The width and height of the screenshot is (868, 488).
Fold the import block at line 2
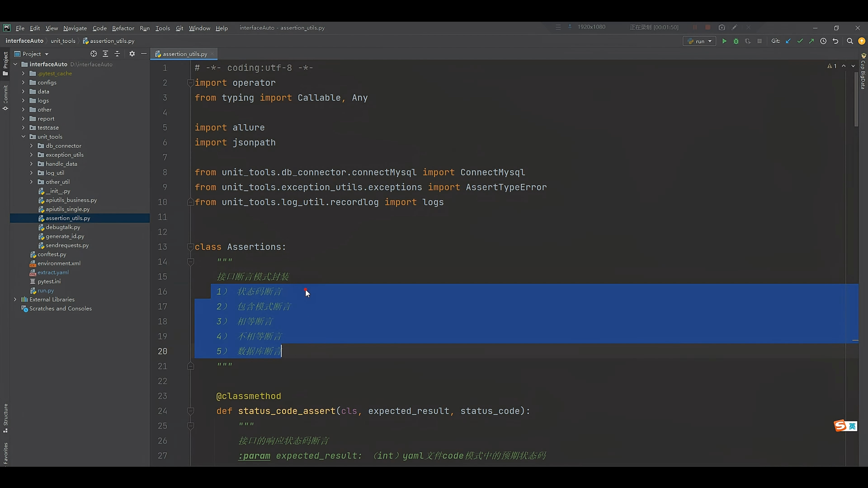click(x=191, y=83)
